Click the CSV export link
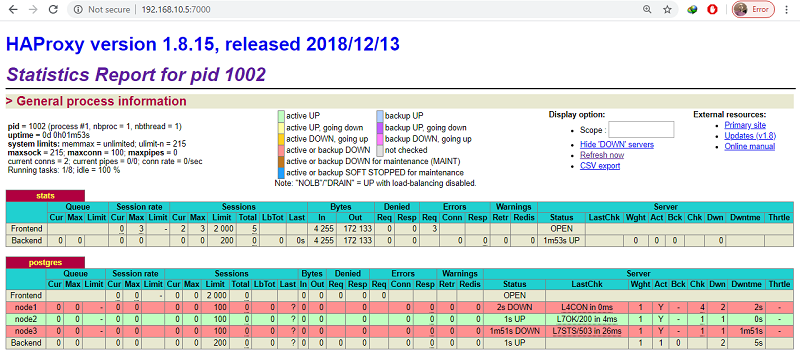Viewport: 800px width, 360px height. tap(600, 166)
